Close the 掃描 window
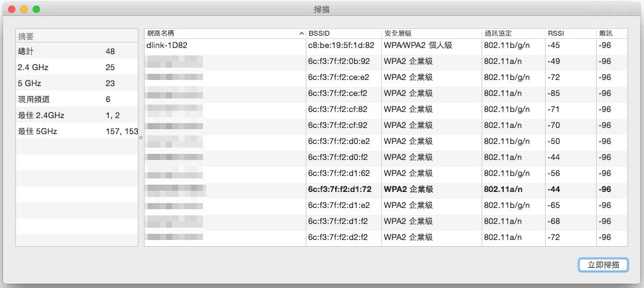Image resolution: width=644 pixels, height=288 pixels. pos(12,9)
